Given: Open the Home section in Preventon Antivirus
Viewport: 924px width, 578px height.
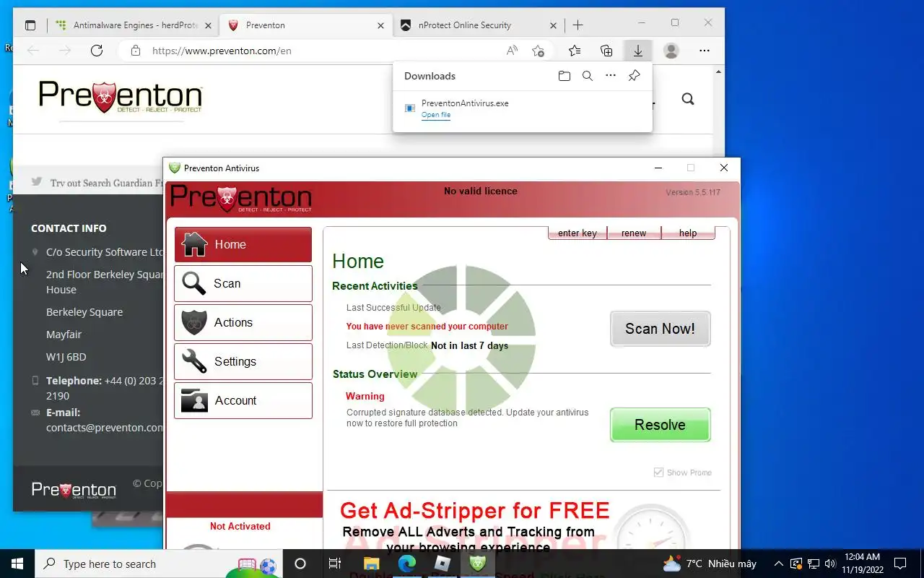Looking at the screenshot, I should click(x=243, y=244).
